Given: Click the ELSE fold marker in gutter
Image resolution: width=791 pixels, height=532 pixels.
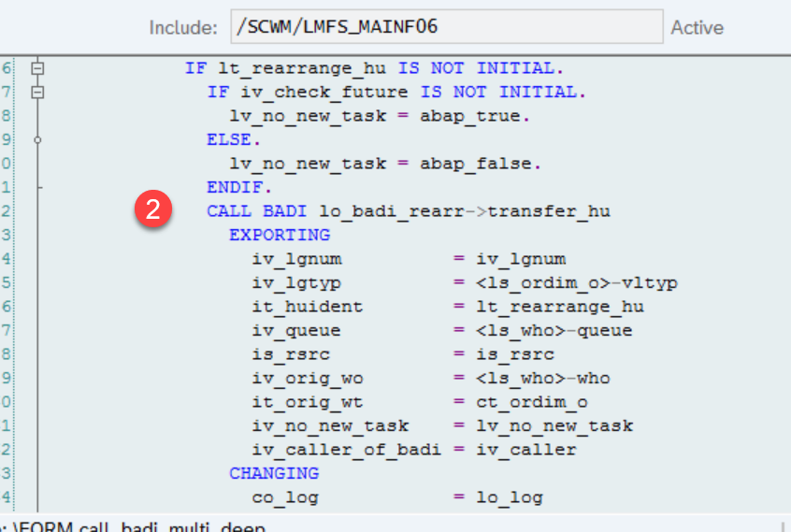Looking at the screenshot, I should coord(37,139).
